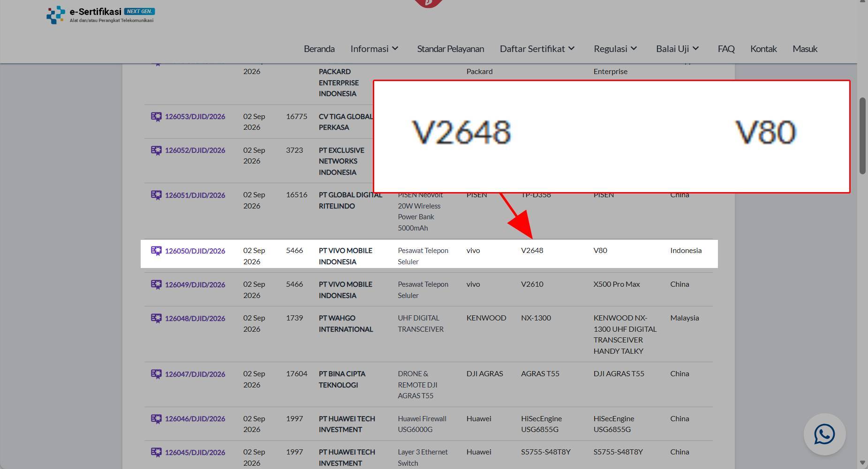868x469 pixels.
Task: Select the V2610 model cell
Action: coord(532,284)
